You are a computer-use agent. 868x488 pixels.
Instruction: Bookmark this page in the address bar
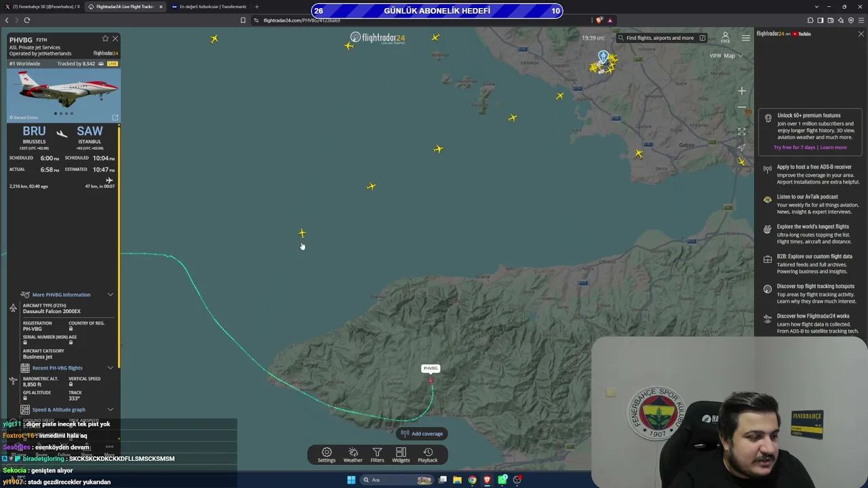point(243,20)
